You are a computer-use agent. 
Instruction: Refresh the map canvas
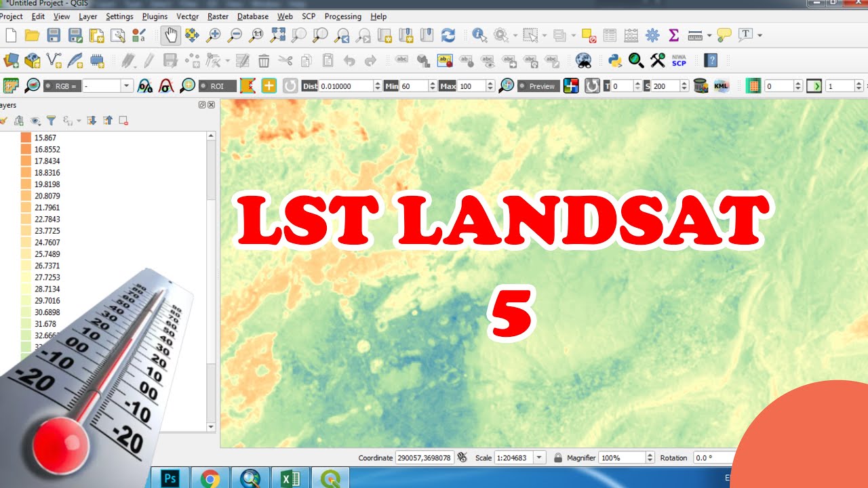448,35
